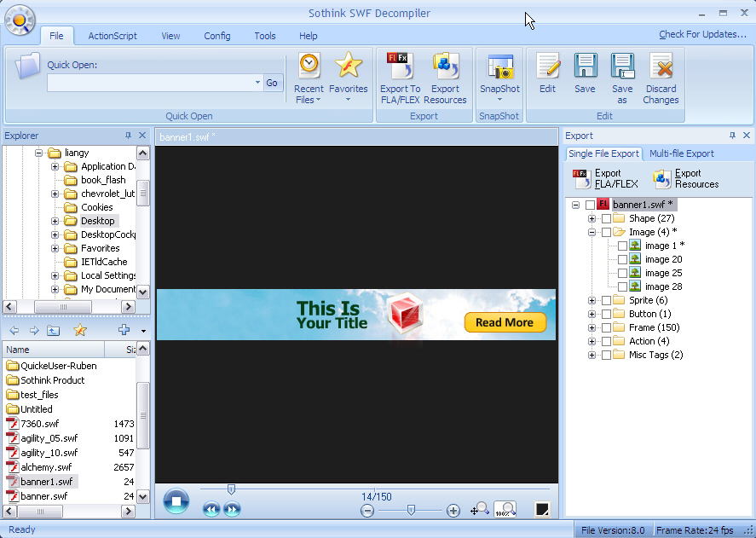Check the Image (4) checkbox
This screenshot has width=756, height=538.
(x=607, y=232)
